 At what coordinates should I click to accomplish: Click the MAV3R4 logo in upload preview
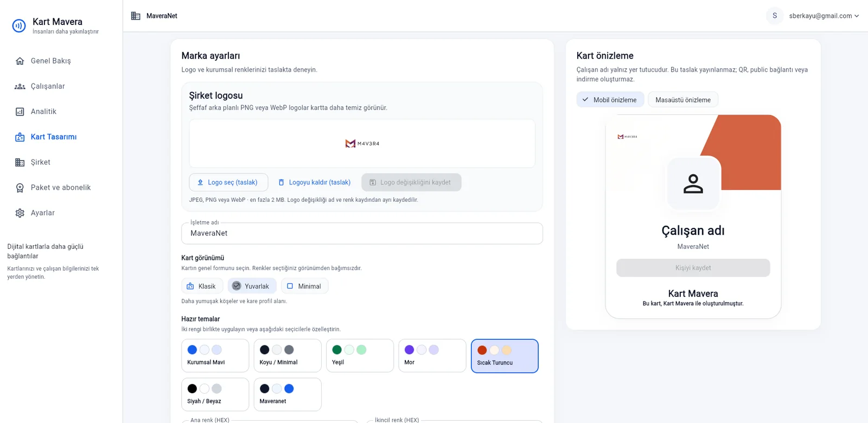point(362,144)
